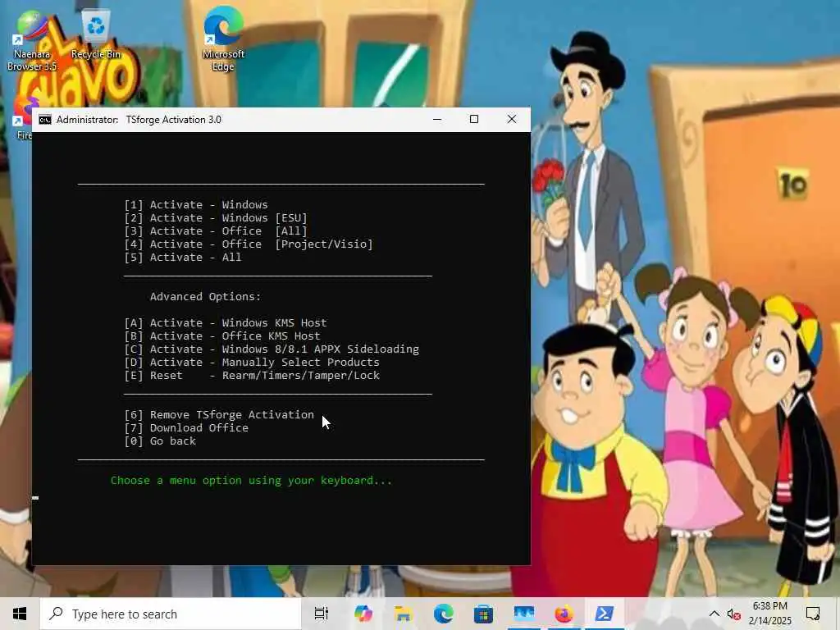Launch Microsoft Edge desktop shortcut
The width and height of the screenshot is (840, 630).
point(223,40)
